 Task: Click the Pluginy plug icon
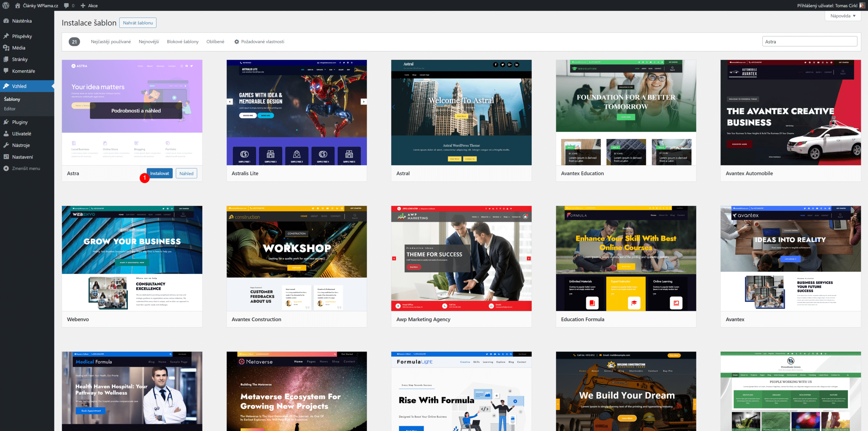(x=6, y=122)
